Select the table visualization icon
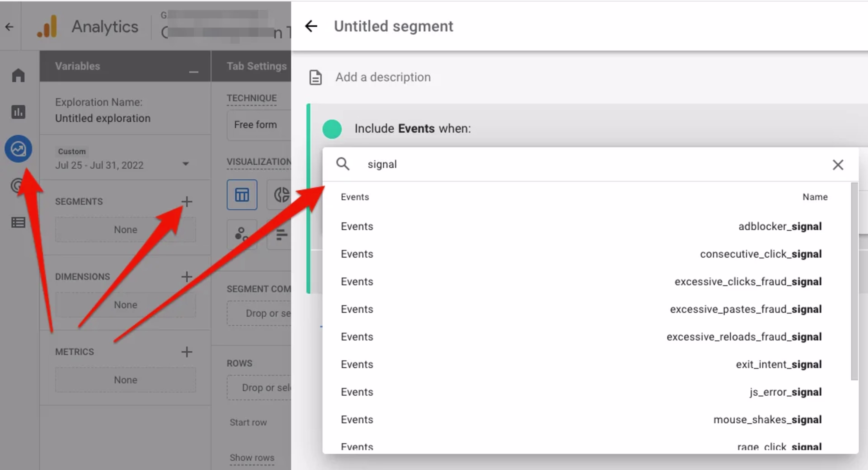The width and height of the screenshot is (868, 470). coord(242,195)
